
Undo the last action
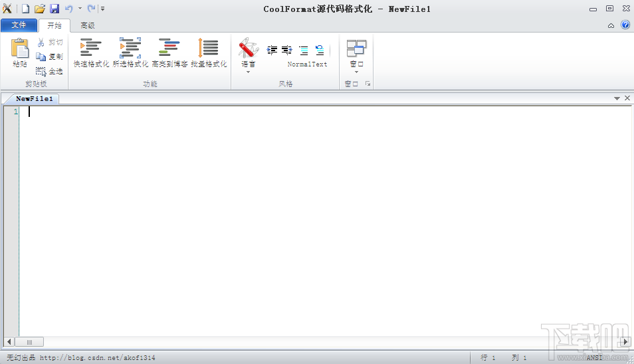coord(68,9)
